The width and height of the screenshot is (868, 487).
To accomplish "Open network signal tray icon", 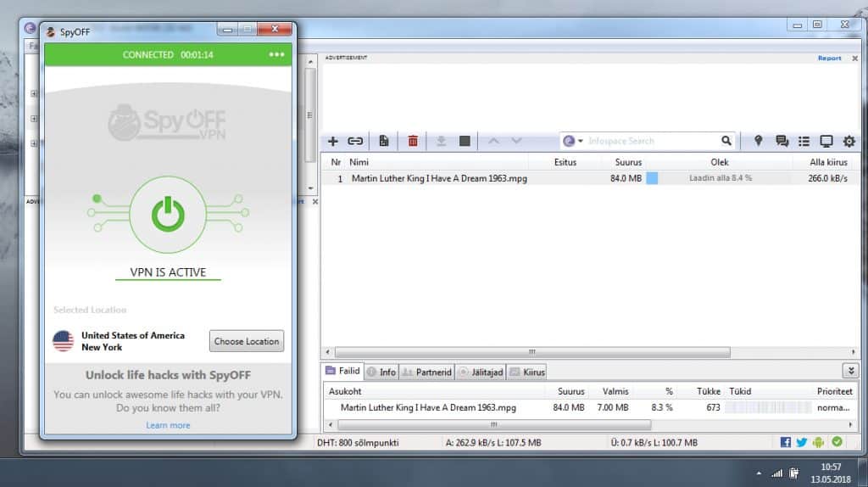I will pos(777,473).
